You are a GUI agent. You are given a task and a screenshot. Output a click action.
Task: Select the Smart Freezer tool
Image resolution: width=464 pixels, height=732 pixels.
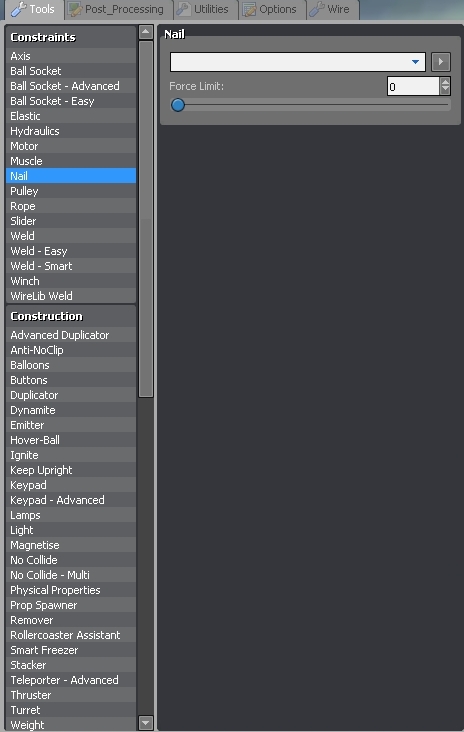[71, 650]
